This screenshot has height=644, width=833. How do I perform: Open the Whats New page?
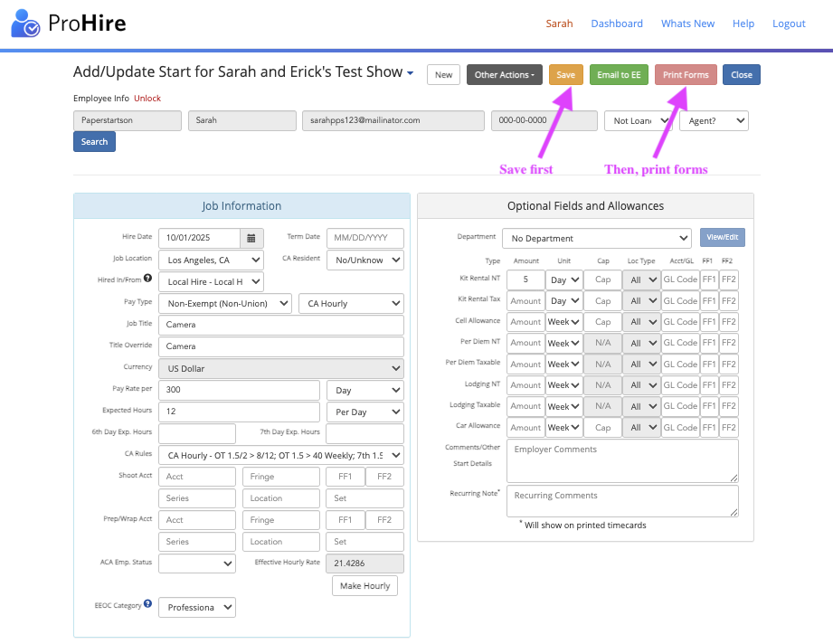(x=687, y=24)
